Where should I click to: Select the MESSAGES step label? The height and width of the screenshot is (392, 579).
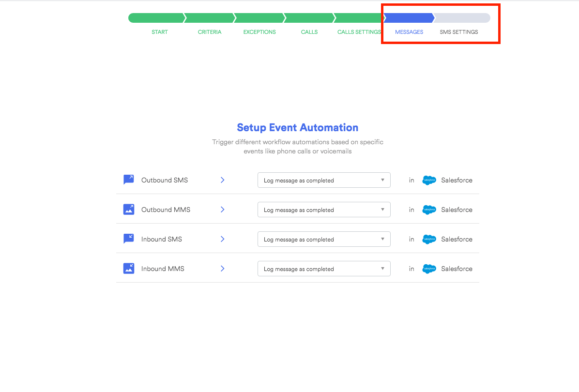point(409,32)
